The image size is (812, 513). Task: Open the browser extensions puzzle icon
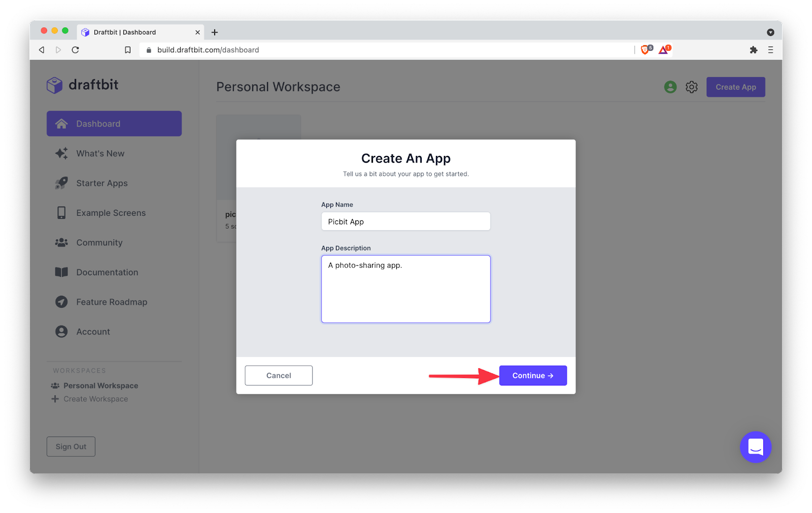click(x=753, y=50)
